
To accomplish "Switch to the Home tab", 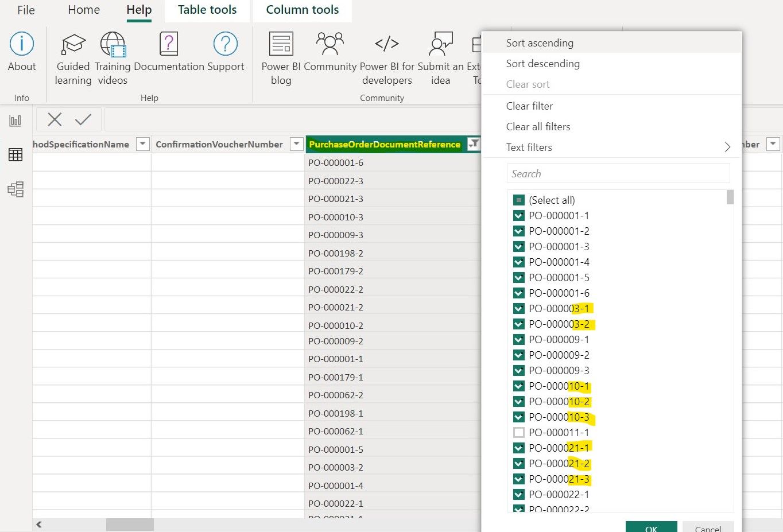I will coord(84,10).
